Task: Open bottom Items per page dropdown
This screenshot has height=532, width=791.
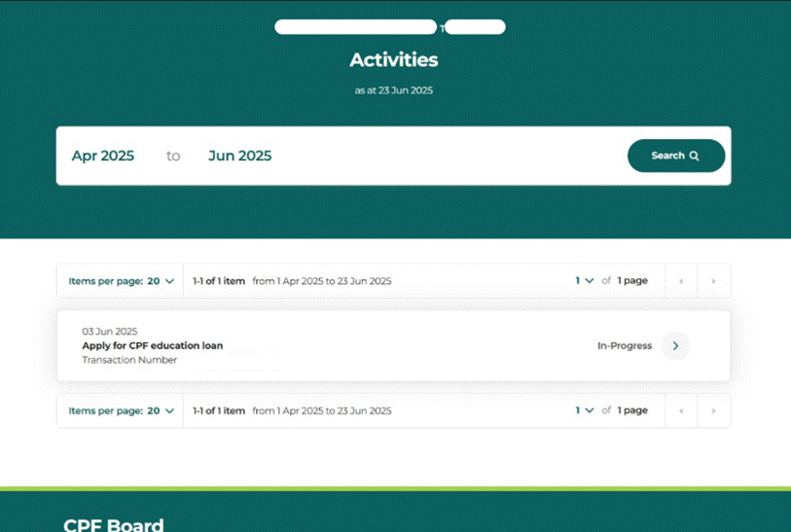Action: click(x=121, y=410)
